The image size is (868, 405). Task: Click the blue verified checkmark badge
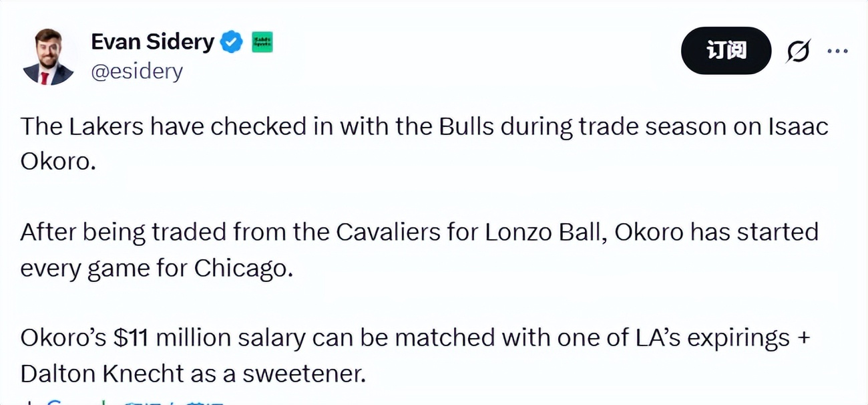pos(232,43)
